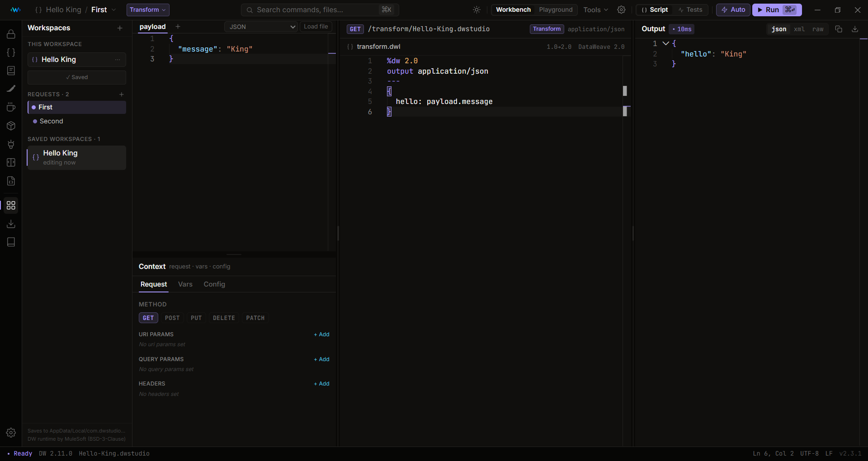868x461 pixels.
Task: Open the cube package sidebar icon
Action: click(x=11, y=126)
